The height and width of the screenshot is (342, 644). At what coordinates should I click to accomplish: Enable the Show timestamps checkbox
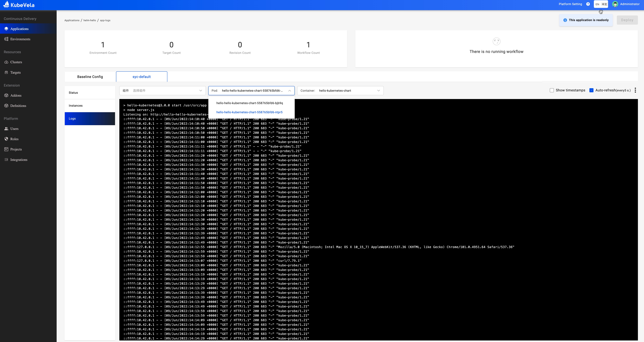552,90
